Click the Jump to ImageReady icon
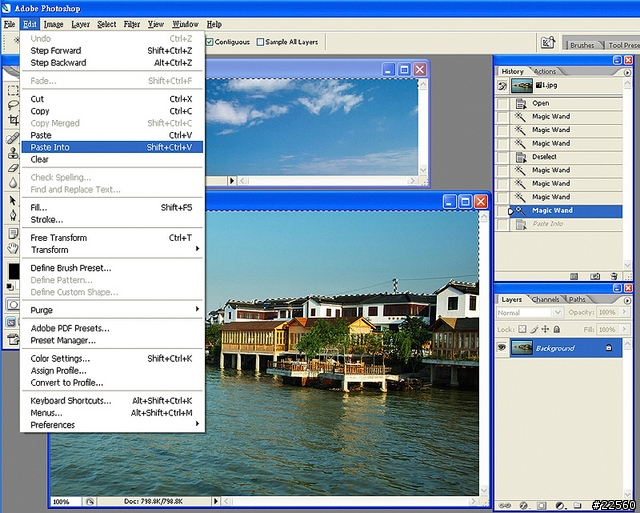Viewport: 640px width, 513px height. point(13,339)
